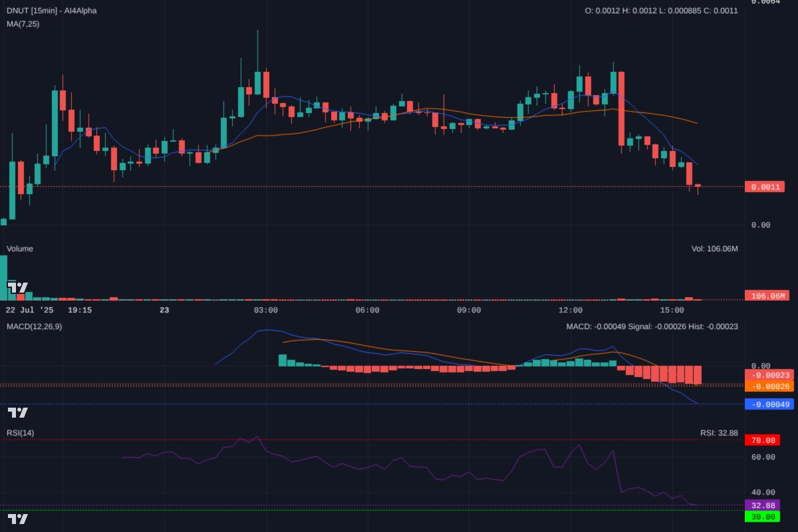Click the red 0.0011 current price tag
The width and height of the screenshot is (798, 532).
[x=765, y=187]
